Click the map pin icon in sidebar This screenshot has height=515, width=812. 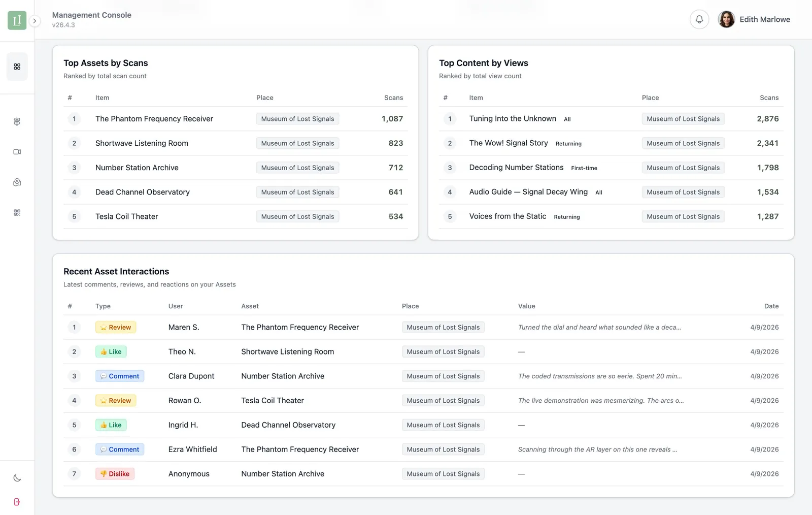(17, 182)
